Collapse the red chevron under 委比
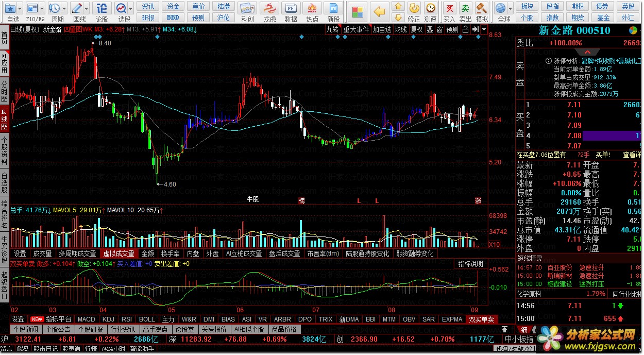 pyautogui.click(x=587, y=52)
